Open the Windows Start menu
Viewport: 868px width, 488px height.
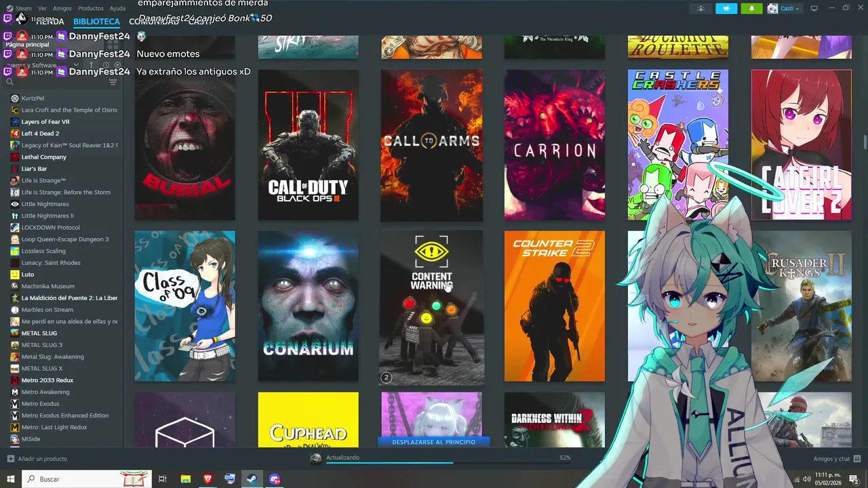[x=10, y=479]
